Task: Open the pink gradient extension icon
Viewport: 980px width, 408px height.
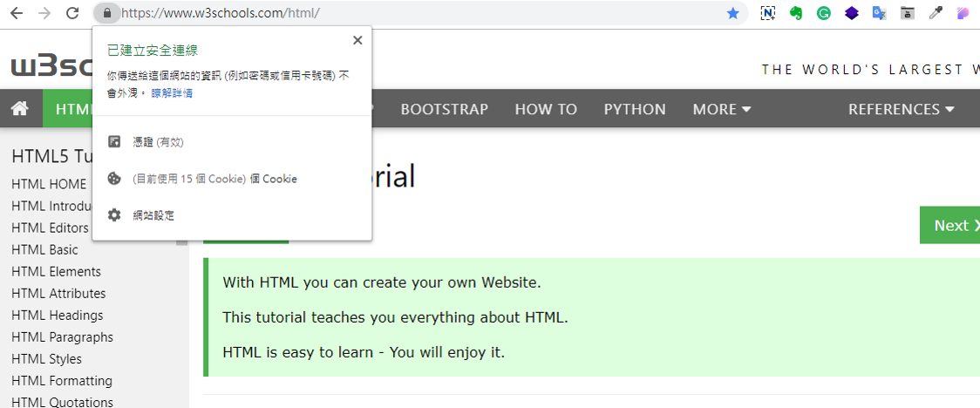Action: (963, 13)
